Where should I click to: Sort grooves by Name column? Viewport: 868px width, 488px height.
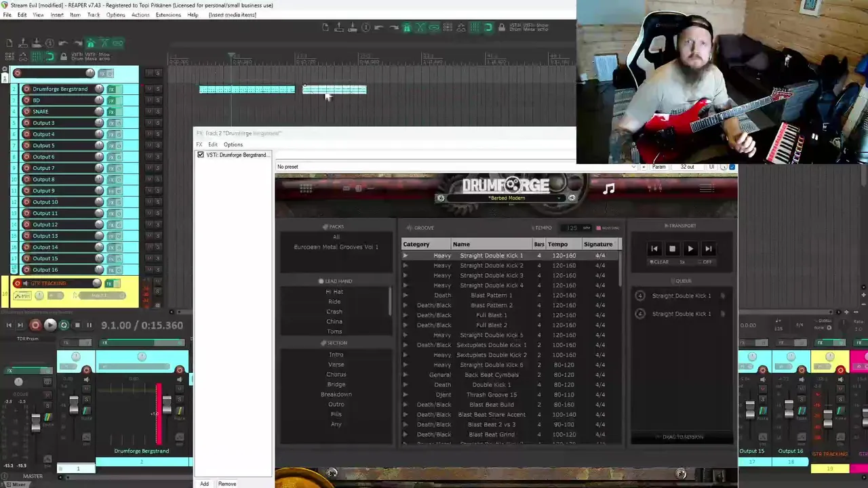[x=492, y=244]
